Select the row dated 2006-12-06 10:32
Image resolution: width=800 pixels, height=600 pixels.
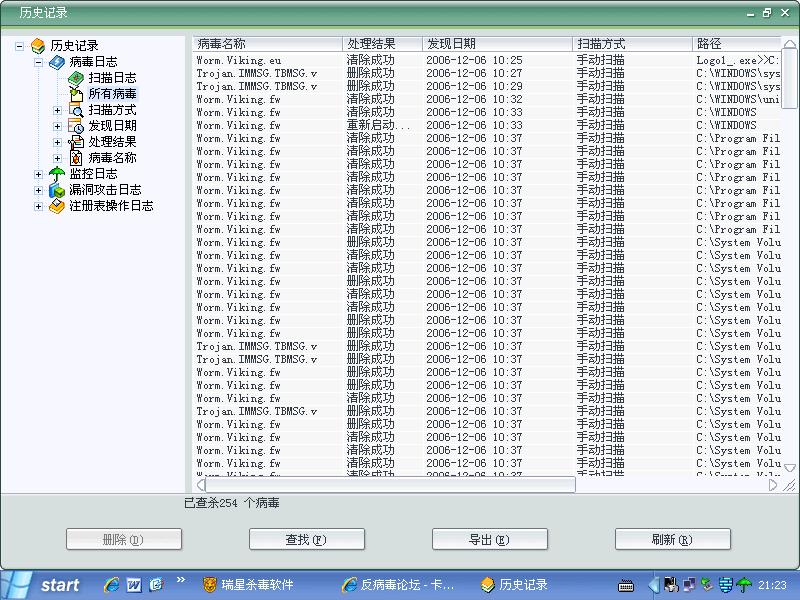click(487, 99)
